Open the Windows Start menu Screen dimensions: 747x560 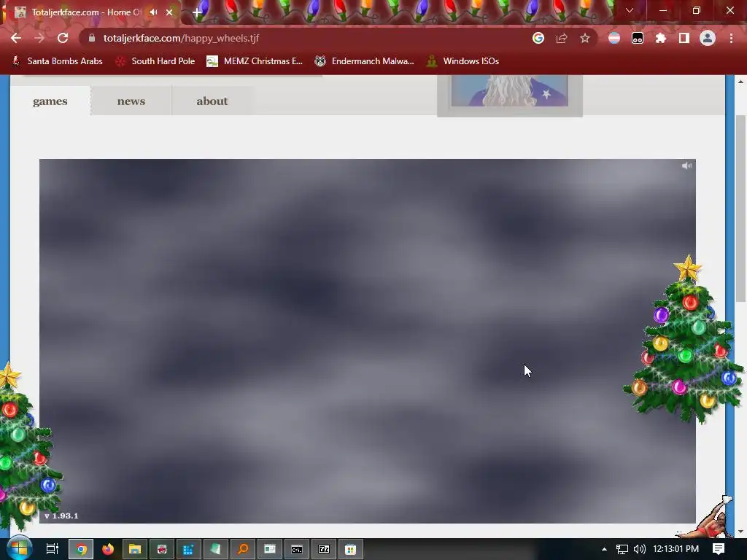click(19, 549)
